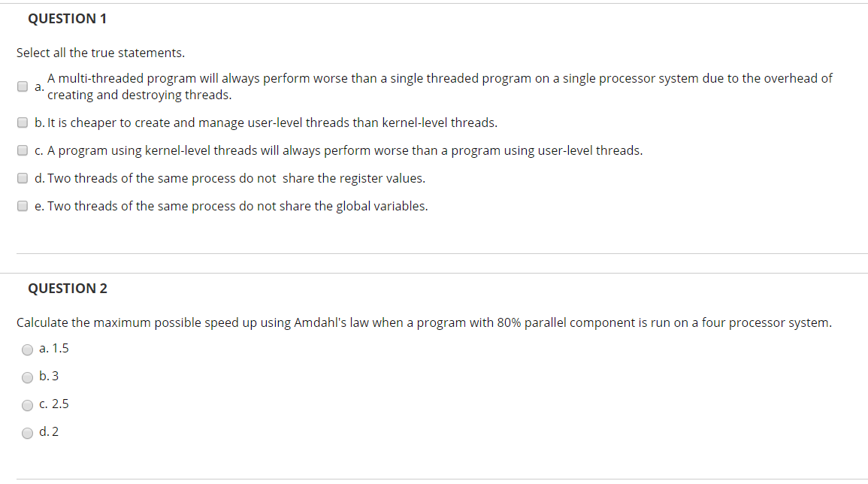This screenshot has height=484, width=868.
Task: Check the checkbox for statement c
Action: 22,150
